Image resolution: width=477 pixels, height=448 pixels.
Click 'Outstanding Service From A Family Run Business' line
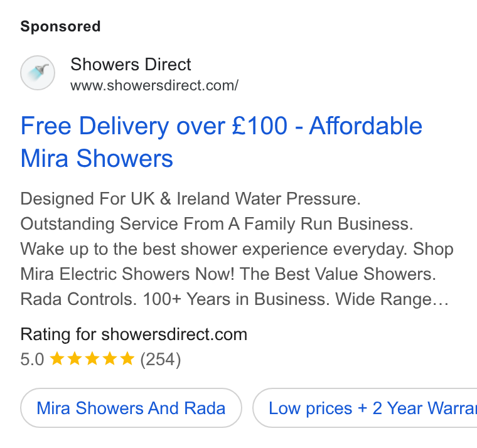[217, 224]
